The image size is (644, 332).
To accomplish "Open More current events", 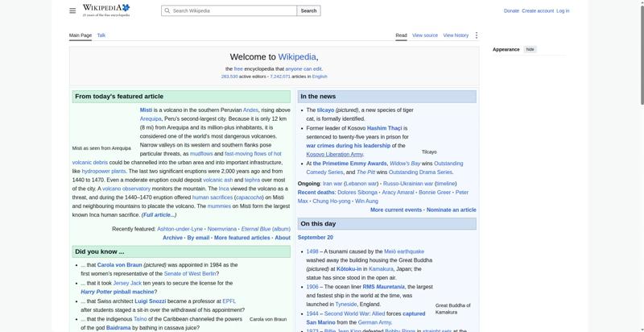I will (x=396, y=210).
